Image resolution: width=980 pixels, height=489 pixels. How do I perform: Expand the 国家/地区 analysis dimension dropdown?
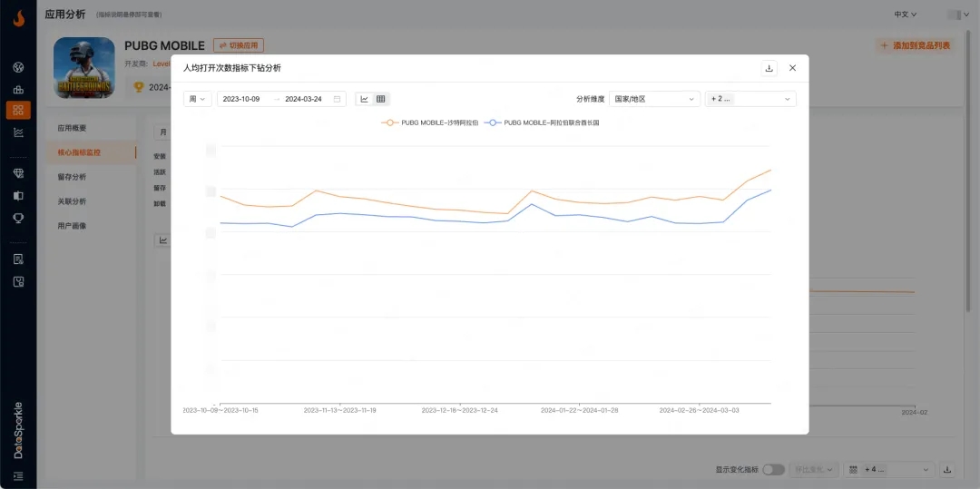click(654, 99)
